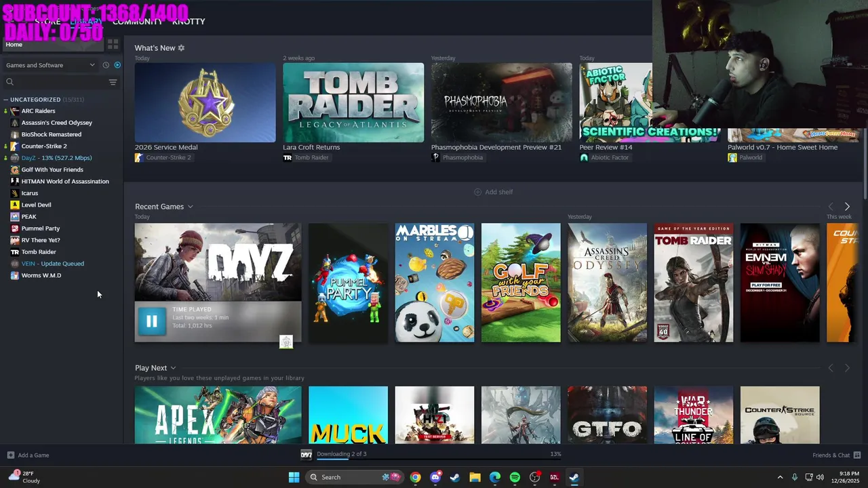Select Assassin's Creed Odyssey in the sidebar
Screen dimensions: 868x488
point(56,123)
